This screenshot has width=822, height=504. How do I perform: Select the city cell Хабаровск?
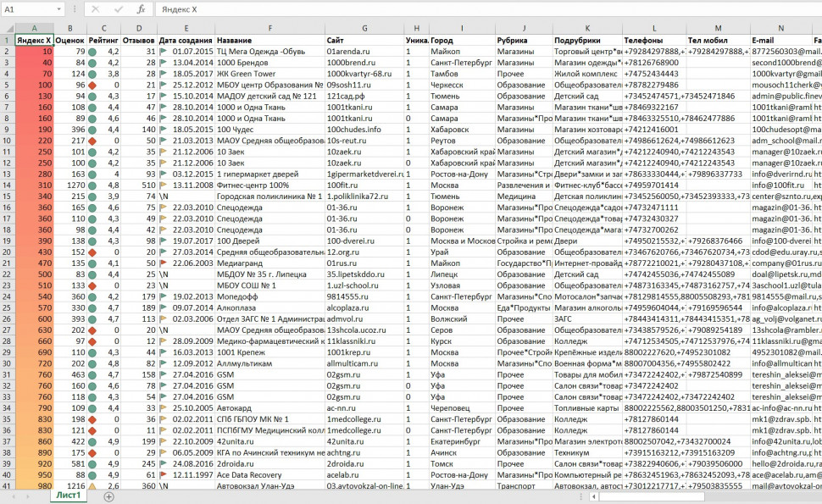[462, 130]
